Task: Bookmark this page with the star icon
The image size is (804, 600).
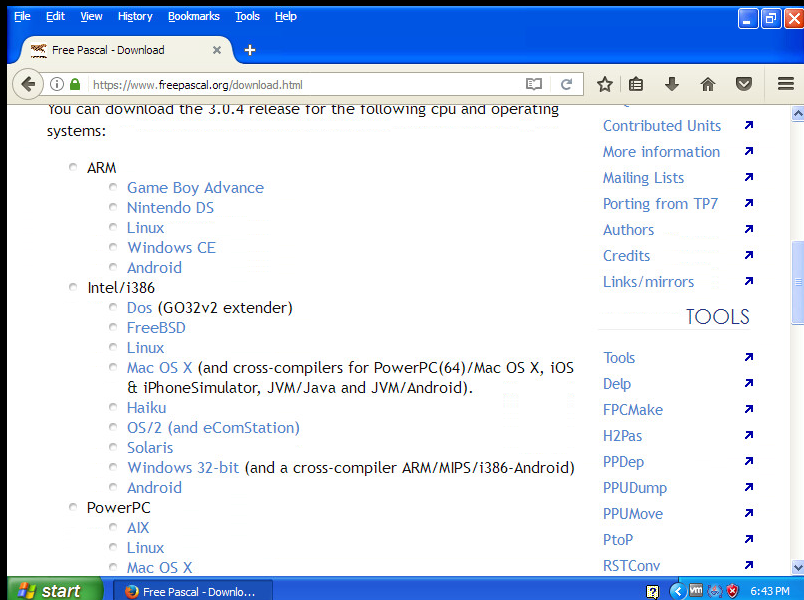Action: pos(605,84)
